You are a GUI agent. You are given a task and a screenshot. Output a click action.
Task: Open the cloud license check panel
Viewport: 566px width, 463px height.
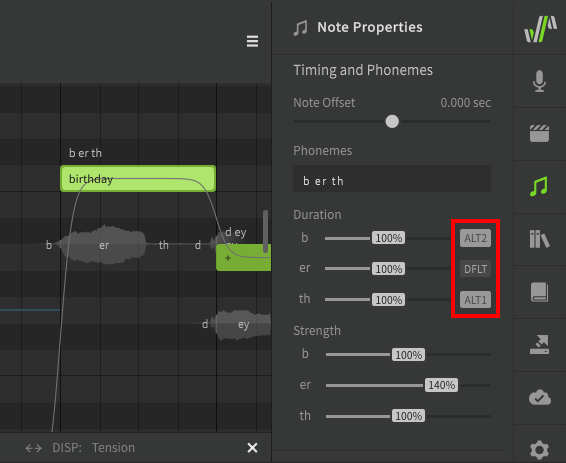pos(540,397)
